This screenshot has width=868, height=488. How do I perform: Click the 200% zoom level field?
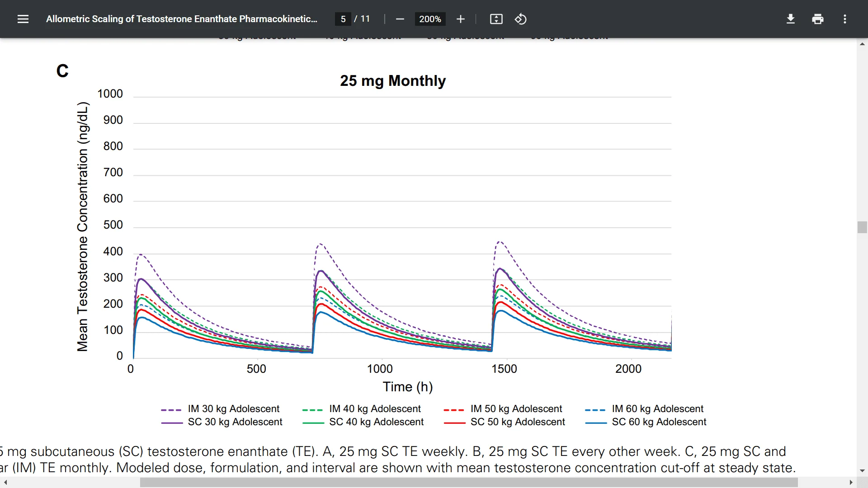(430, 19)
